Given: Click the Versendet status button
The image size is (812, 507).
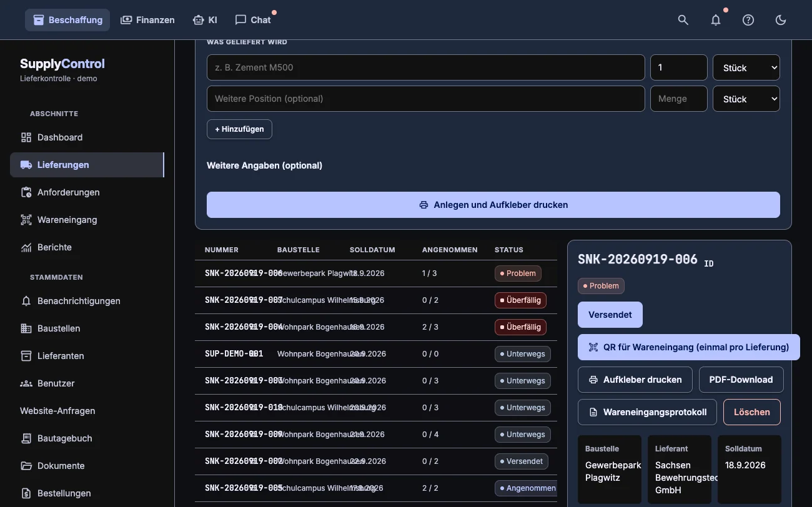Looking at the screenshot, I should click(x=610, y=315).
